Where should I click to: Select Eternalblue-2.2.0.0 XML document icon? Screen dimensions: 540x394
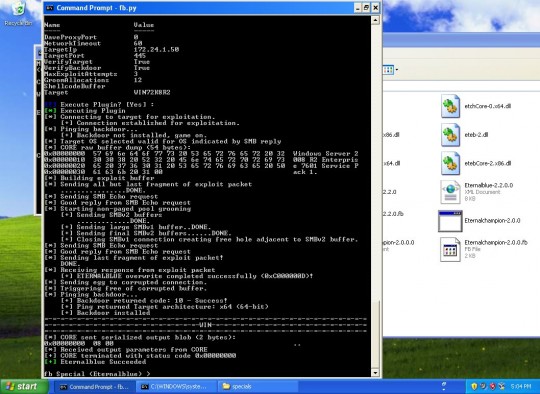pyautogui.click(x=450, y=192)
